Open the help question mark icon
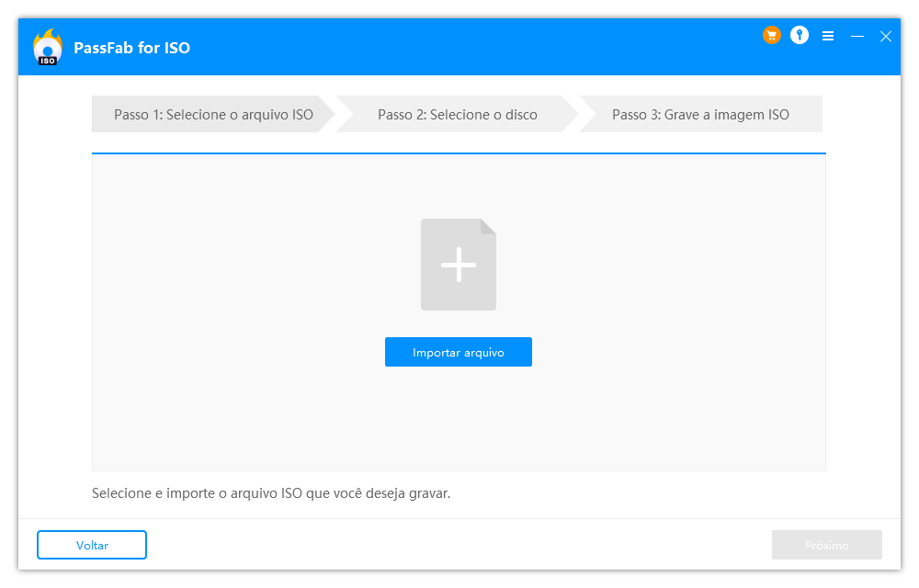The height and width of the screenshot is (588, 919). pos(799,35)
